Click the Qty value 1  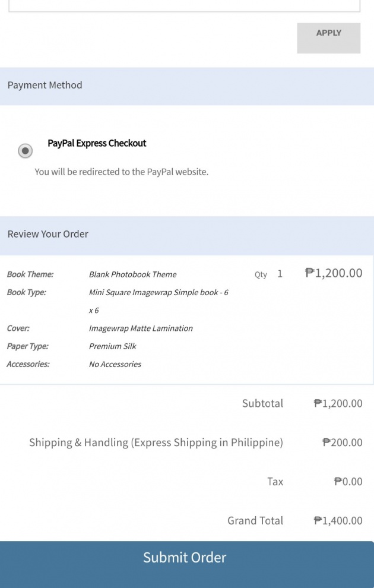click(280, 274)
